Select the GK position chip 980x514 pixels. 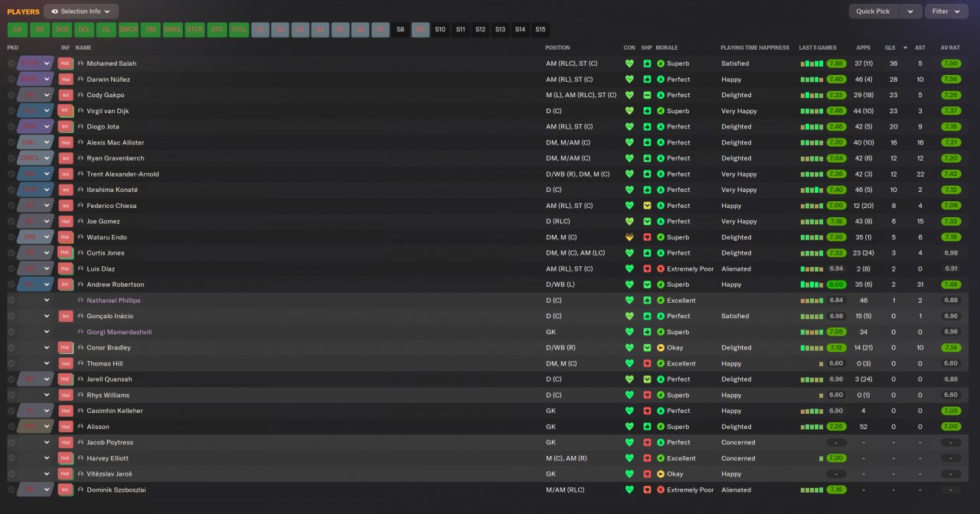(x=18, y=30)
